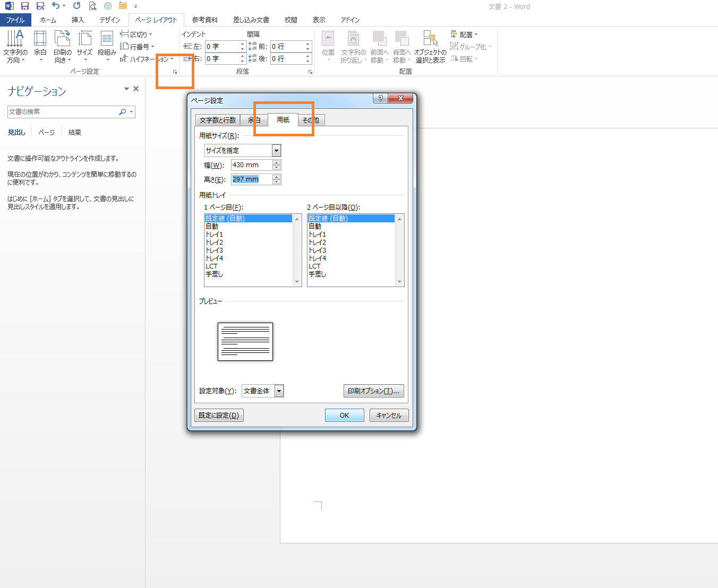This screenshot has width=718, height=588.
Task: Switch to the 参考資料 ribbon tab
Action: click(x=205, y=20)
